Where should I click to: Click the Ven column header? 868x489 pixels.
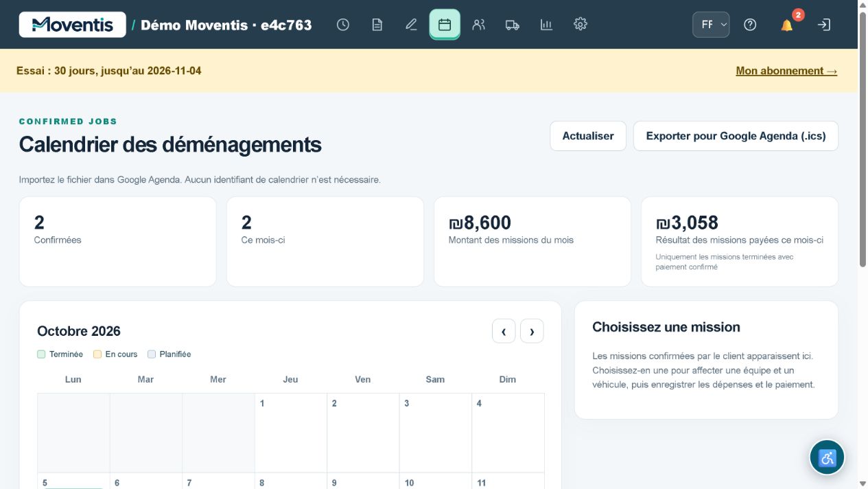[363, 379]
